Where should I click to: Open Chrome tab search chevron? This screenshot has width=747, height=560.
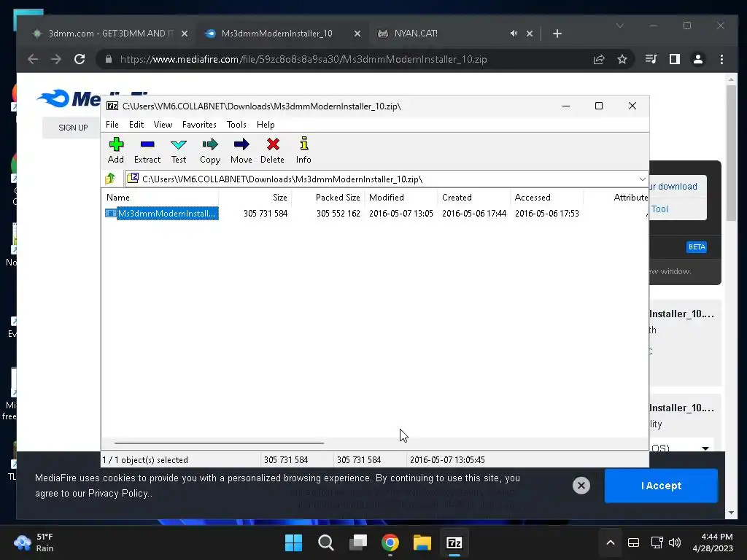click(x=620, y=26)
